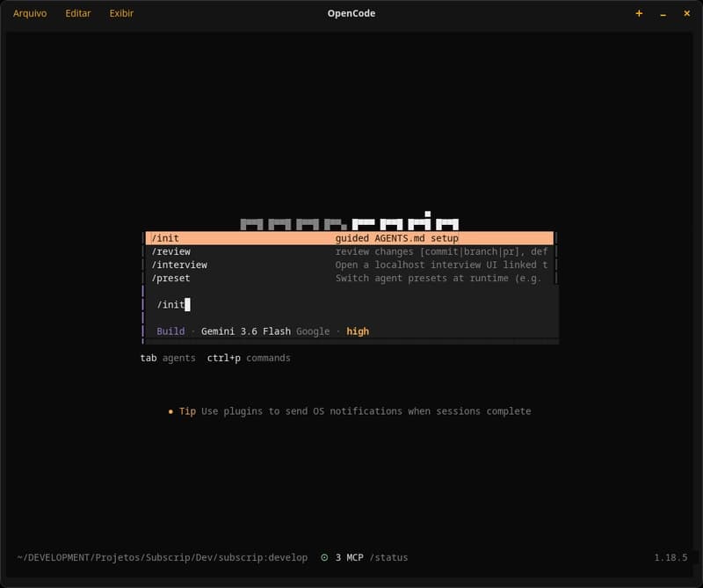This screenshot has height=588, width=703.
Task: Select the /preset command entry
Action: pos(350,278)
